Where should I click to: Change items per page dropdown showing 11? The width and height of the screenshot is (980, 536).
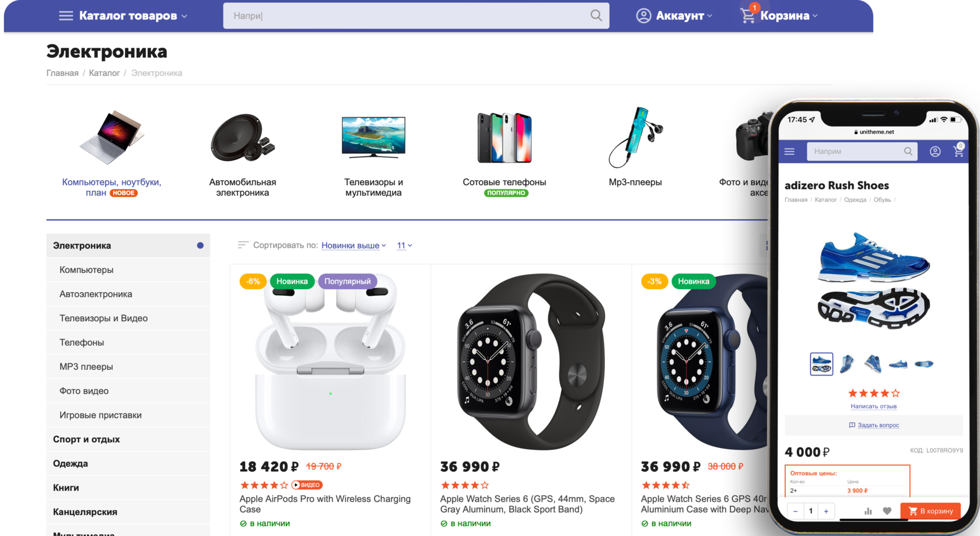(404, 246)
